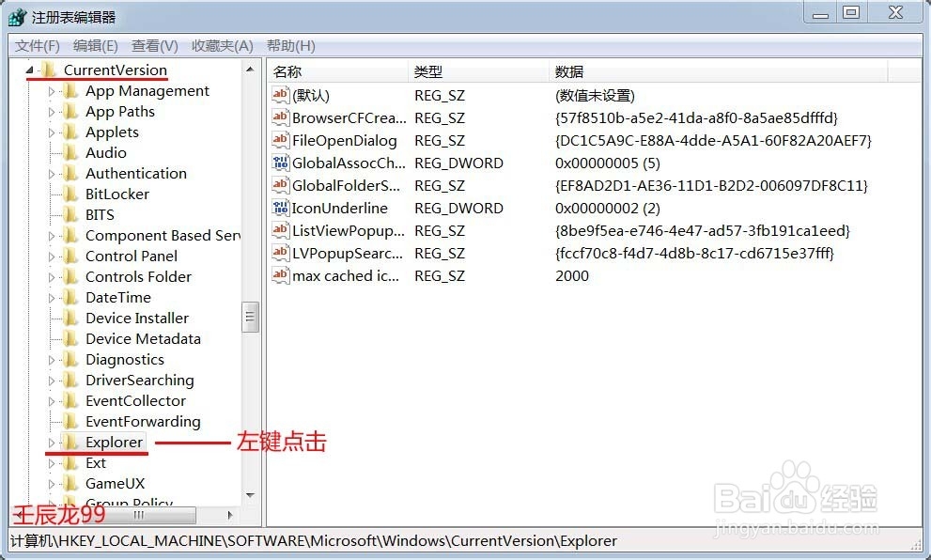This screenshot has height=560, width=931.
Task: Click the Applets folder icon
Action: pos(70,132)
